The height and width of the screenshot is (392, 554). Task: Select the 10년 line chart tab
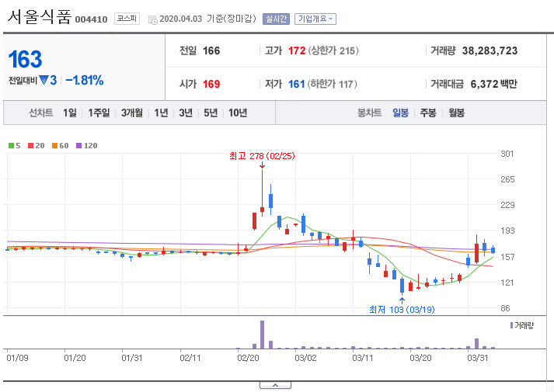[x=238, y=113]
